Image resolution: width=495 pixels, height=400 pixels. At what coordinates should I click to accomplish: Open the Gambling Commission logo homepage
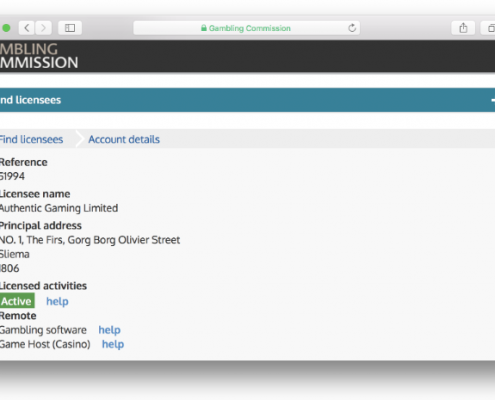39,56
